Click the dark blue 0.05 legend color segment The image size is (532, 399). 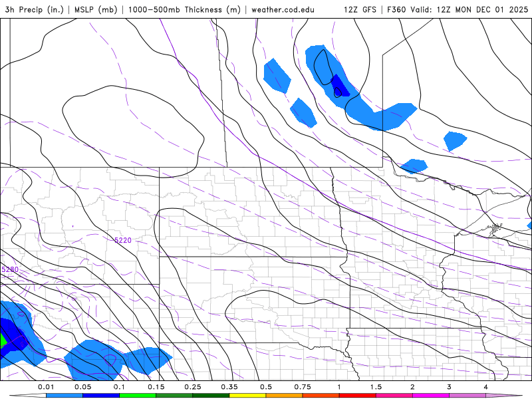coord(101,396)
